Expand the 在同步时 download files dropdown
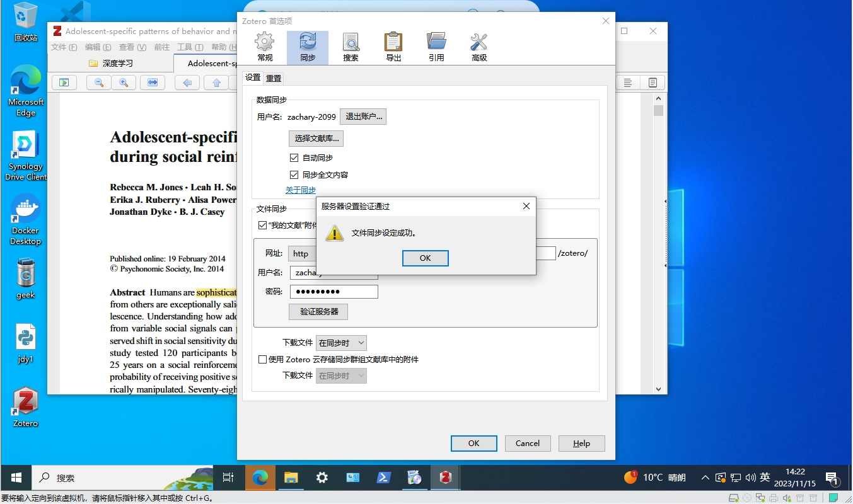This screenshot has width=853, height=504. [x=341, y=343]
